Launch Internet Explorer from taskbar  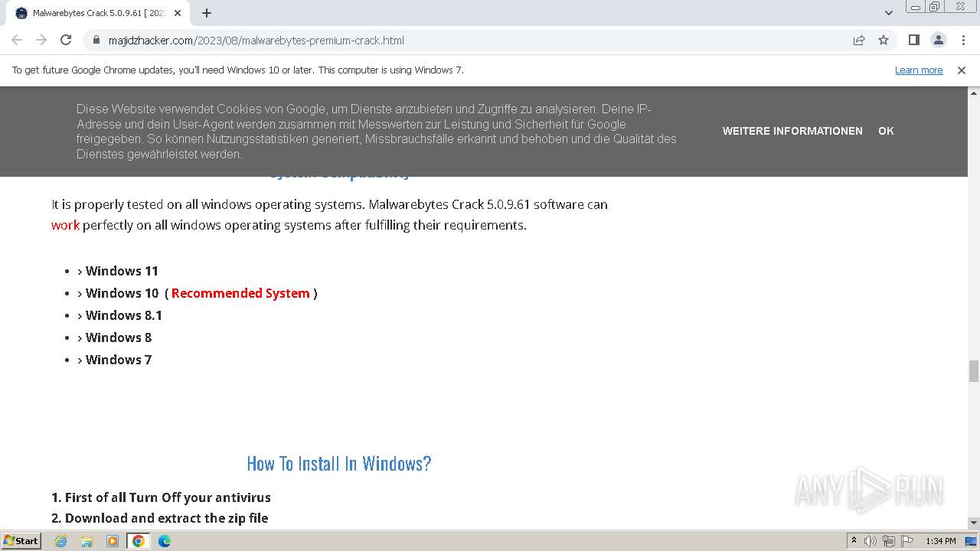pyautogui.click(x=61, y=541)
